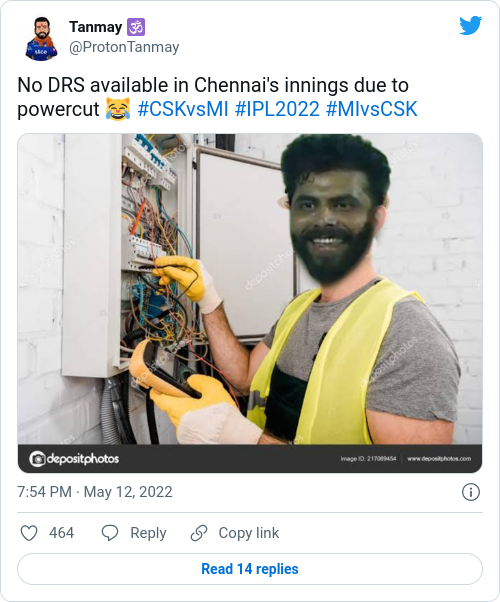Open the electrician meme image
The image size is (500, 602).
click(x=250, y=303)
